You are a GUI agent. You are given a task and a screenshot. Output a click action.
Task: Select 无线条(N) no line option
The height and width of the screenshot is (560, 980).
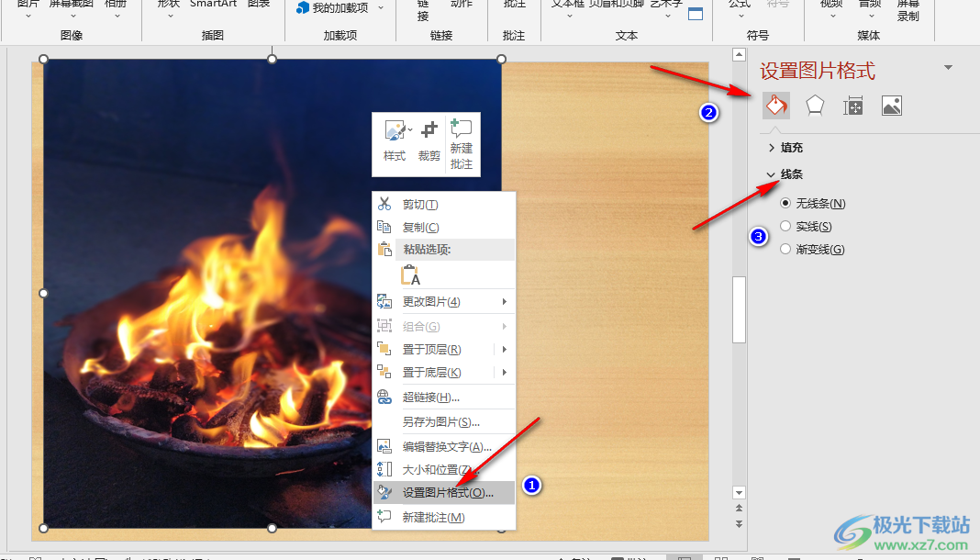[813, 203]
